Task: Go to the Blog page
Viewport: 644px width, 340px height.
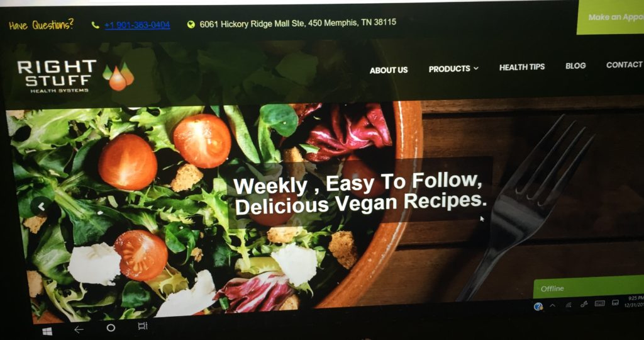Action: 575,65
